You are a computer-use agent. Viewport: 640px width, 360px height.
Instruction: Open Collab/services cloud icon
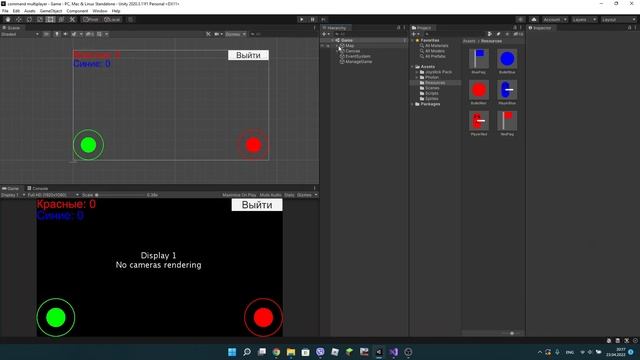click(534, 20)
